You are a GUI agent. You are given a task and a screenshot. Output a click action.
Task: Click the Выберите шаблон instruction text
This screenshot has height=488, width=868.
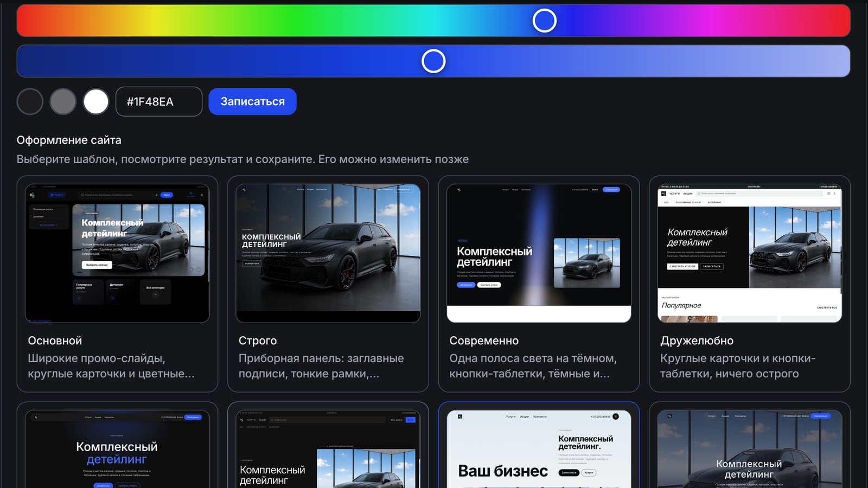pos(242,159)
